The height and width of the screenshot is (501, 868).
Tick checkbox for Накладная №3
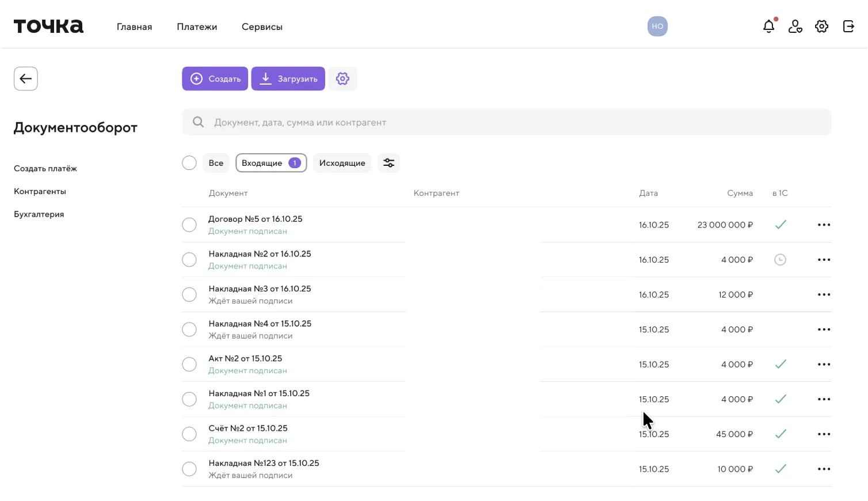189,295
